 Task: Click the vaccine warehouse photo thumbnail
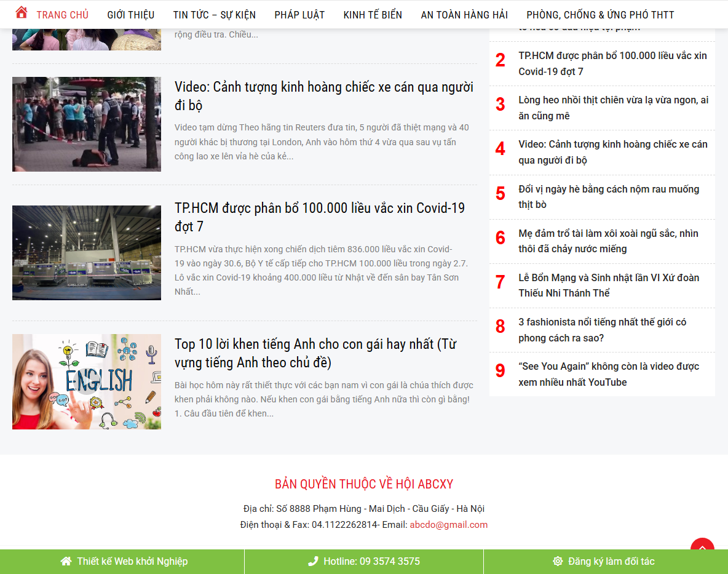86,252
